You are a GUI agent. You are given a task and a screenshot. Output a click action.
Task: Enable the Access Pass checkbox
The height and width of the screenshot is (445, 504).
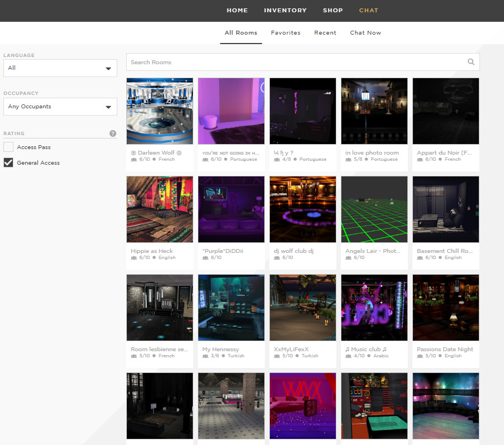pyautogui.click(x=8, y=147)
